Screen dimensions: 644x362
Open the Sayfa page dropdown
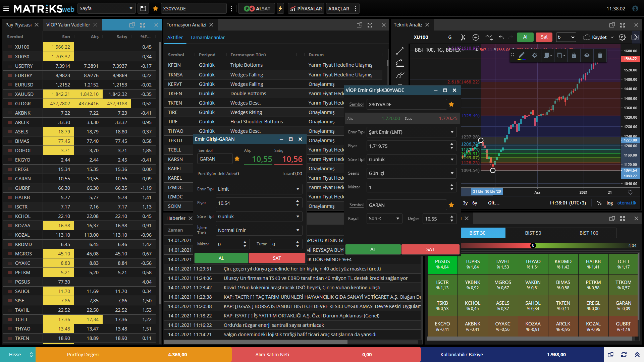[106, 8]
